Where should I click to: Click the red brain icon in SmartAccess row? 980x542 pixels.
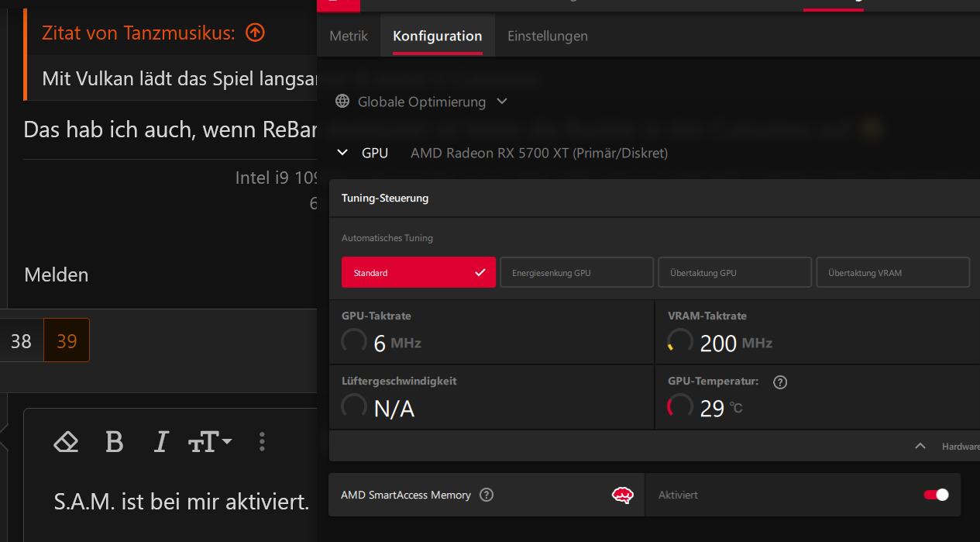[x=623, y=495]
